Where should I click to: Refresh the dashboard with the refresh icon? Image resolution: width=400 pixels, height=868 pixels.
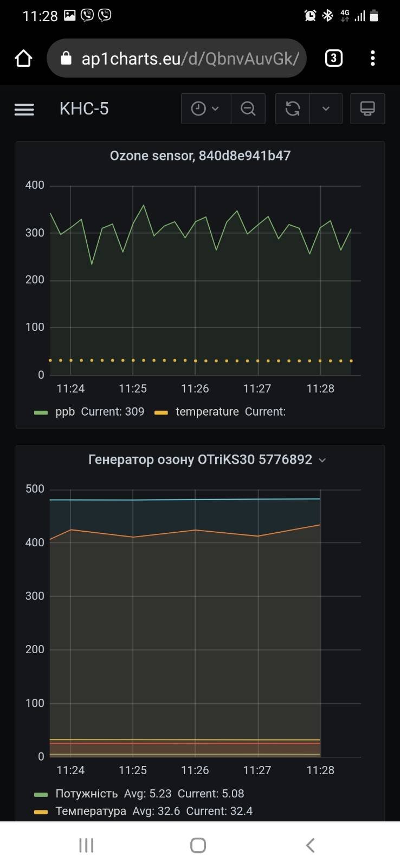tap(293, 109)
